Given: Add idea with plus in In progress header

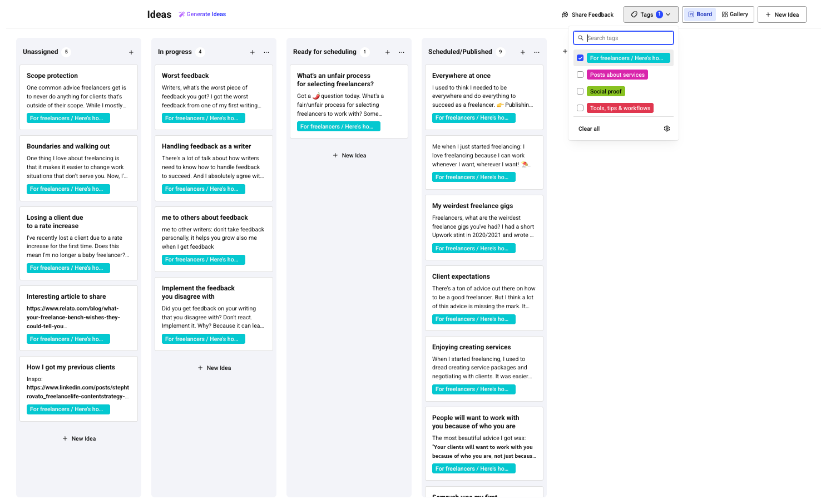Looking at the screenshot, I should coord(253,52).
